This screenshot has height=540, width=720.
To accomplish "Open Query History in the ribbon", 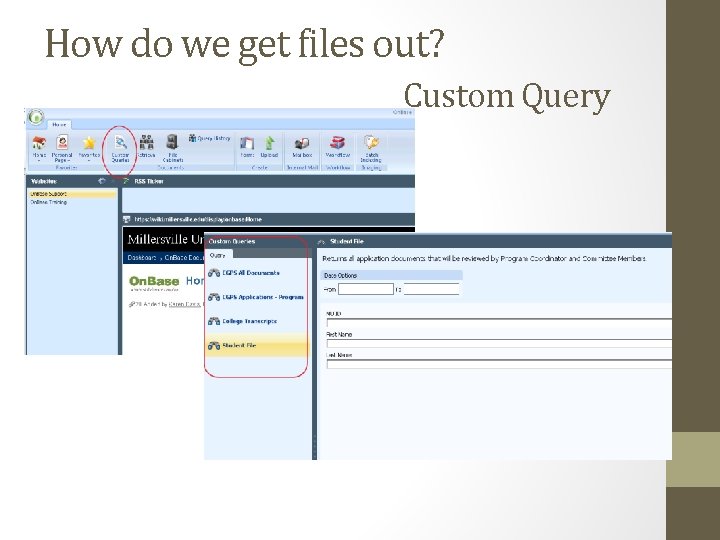I will [x=209, y=138].
